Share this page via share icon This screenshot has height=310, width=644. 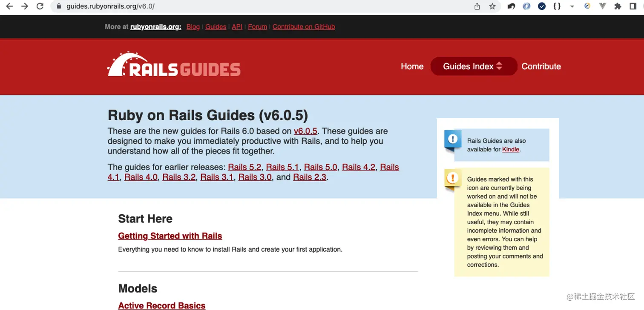tap(477, 6)
